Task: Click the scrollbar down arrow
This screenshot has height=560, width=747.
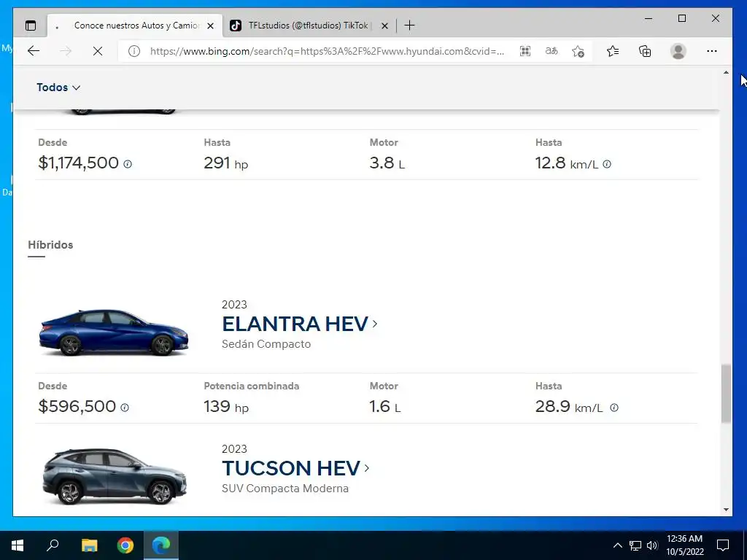Action: (726, 510)
